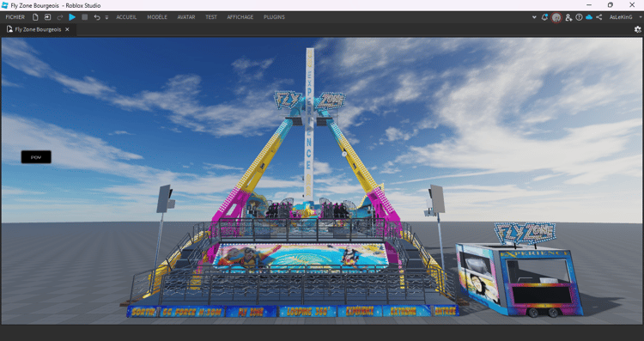The height and width of the screenshot is (341, 644).
Task: Click the Share icon
Action: [x=599, y=17]
